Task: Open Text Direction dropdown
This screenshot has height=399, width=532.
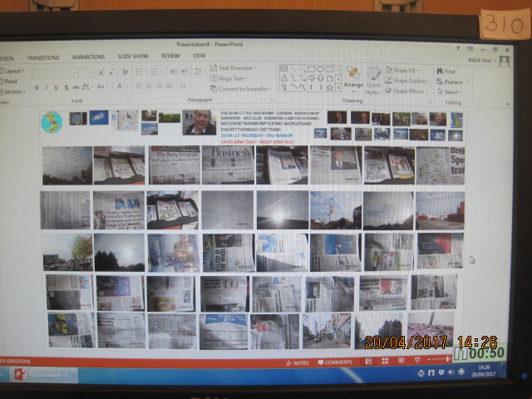Action: click(x=234, y=68)
